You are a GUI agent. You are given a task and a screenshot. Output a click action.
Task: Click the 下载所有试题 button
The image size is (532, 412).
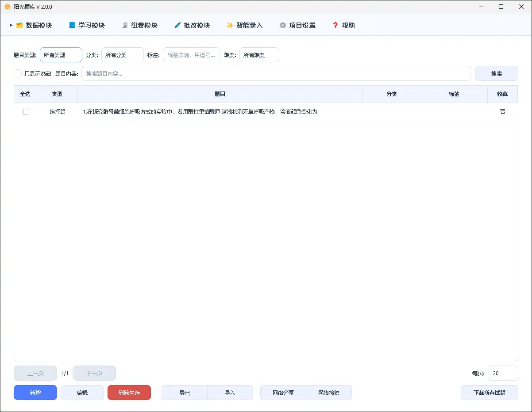coord(490,393)
